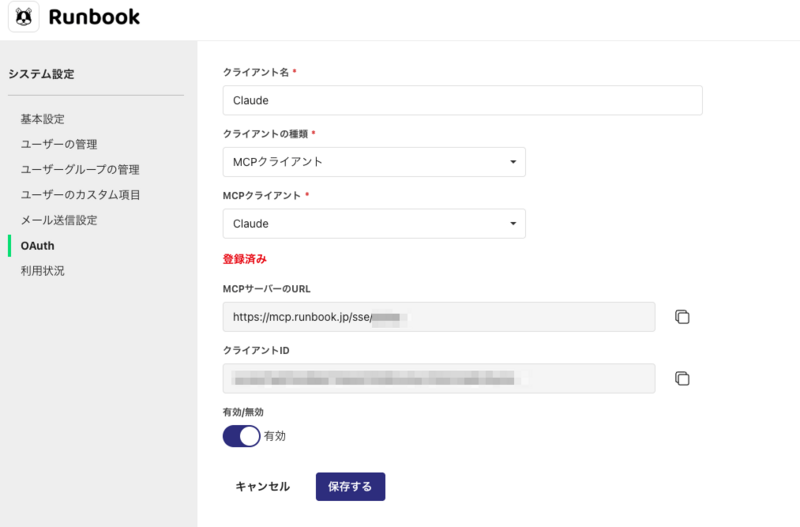
Task: Toggle the 有効/無効 enabled switch
Action: tap(241, 436)
